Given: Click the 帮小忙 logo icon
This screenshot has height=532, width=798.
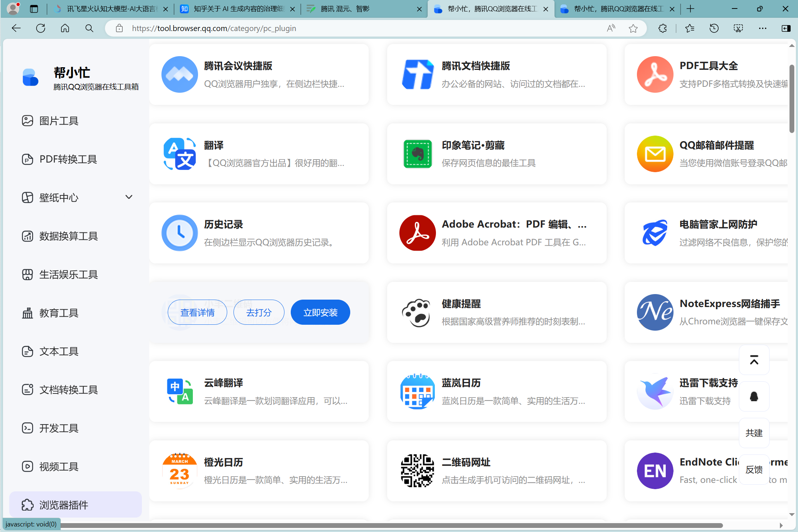Looking at the screenshot, I should tap(30, 77).
